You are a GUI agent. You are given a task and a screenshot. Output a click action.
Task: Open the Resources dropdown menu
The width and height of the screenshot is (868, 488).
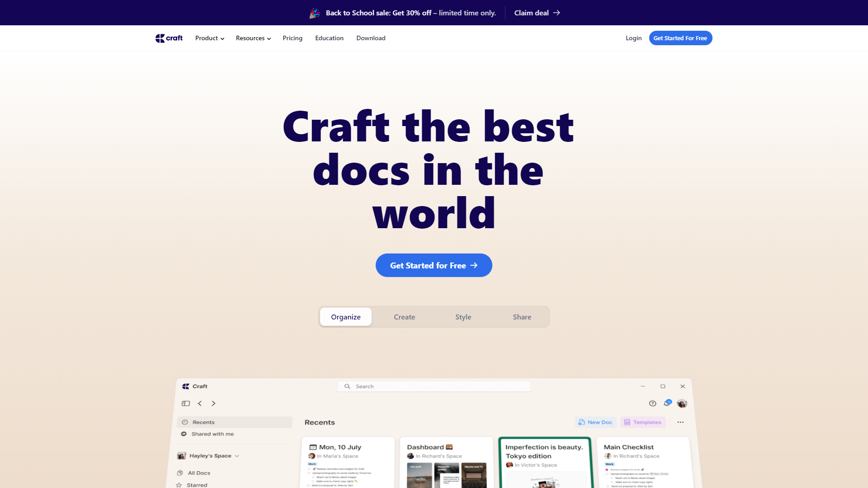click(253, 38)
